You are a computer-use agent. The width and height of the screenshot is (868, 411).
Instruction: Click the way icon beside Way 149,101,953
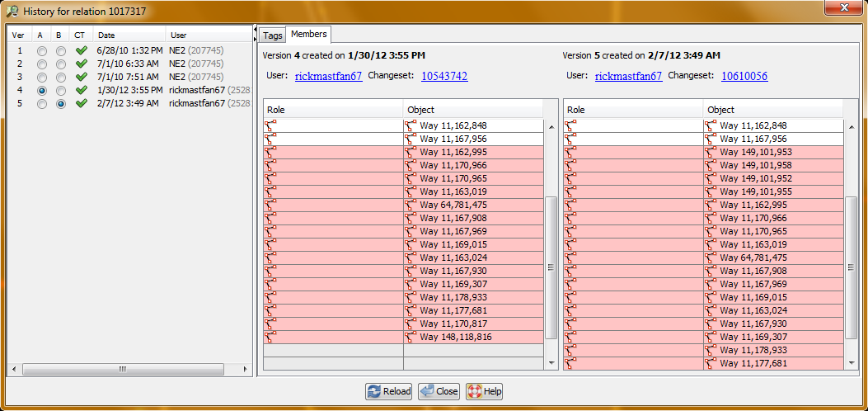pos(711,152)
